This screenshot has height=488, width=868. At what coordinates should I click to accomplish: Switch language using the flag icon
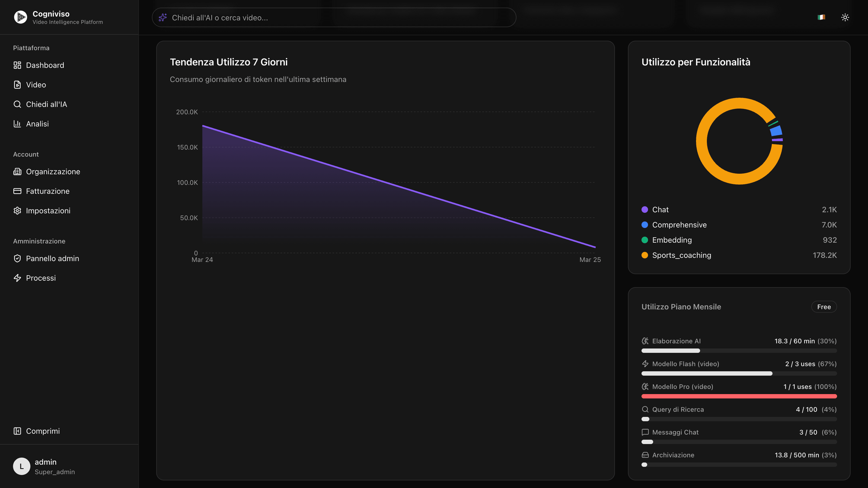point(821,17)
